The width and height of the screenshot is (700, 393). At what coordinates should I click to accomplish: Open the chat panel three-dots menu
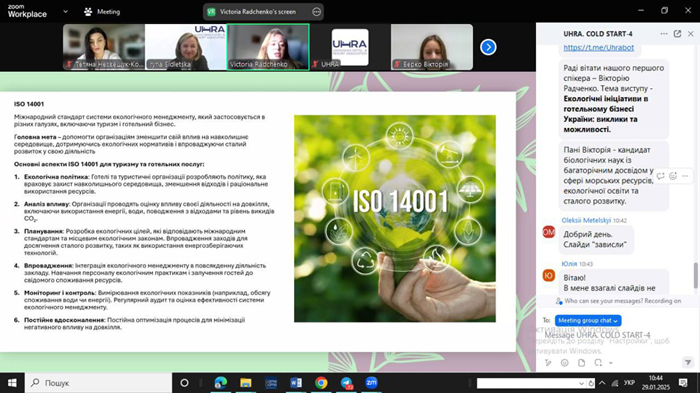coord(664,34)
